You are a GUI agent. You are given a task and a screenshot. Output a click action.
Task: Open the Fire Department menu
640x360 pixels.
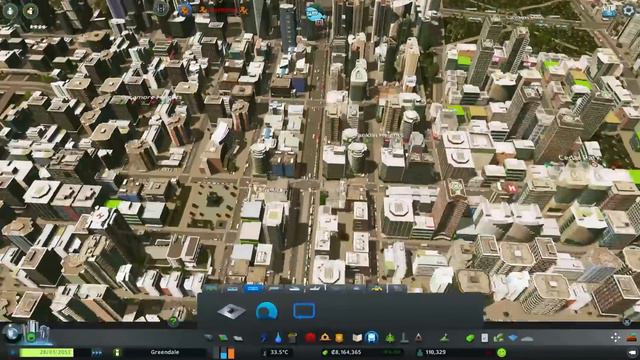pyautogui.click(x=325, y=337)
